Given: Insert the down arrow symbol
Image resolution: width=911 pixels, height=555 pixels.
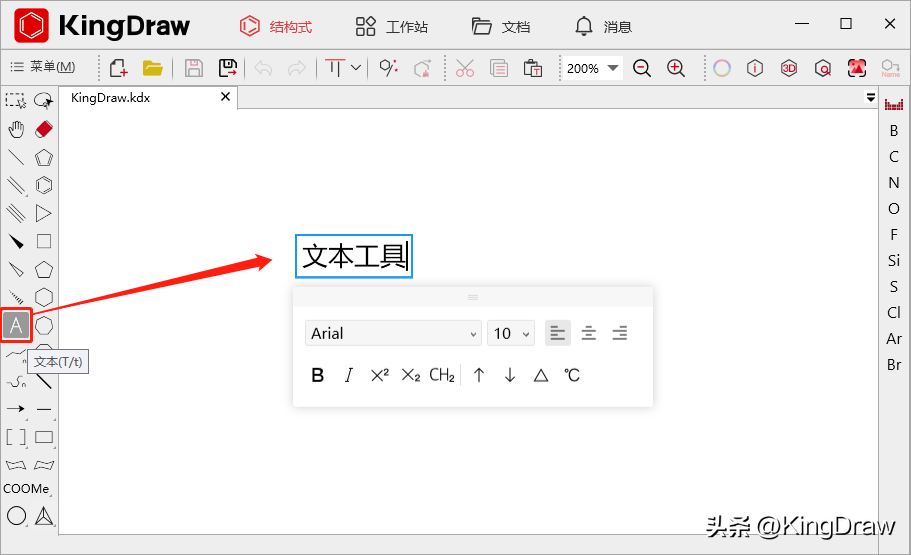Looking at the screenshot, I should [x=510, y=375].
